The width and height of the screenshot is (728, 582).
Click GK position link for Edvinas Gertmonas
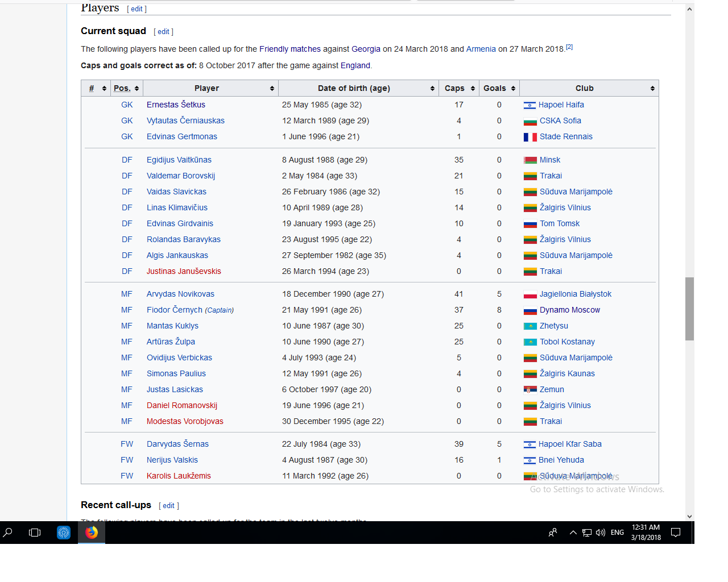click(127, 137)
